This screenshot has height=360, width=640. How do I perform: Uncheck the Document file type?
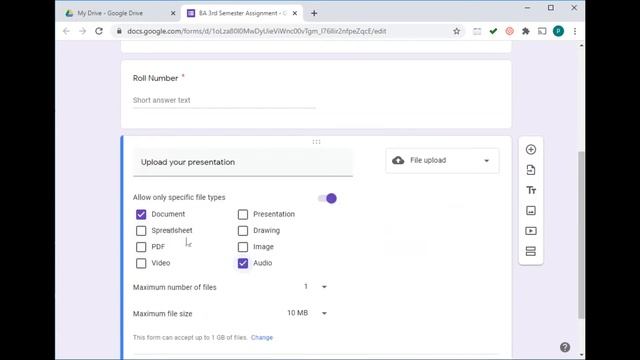[141, 214]
